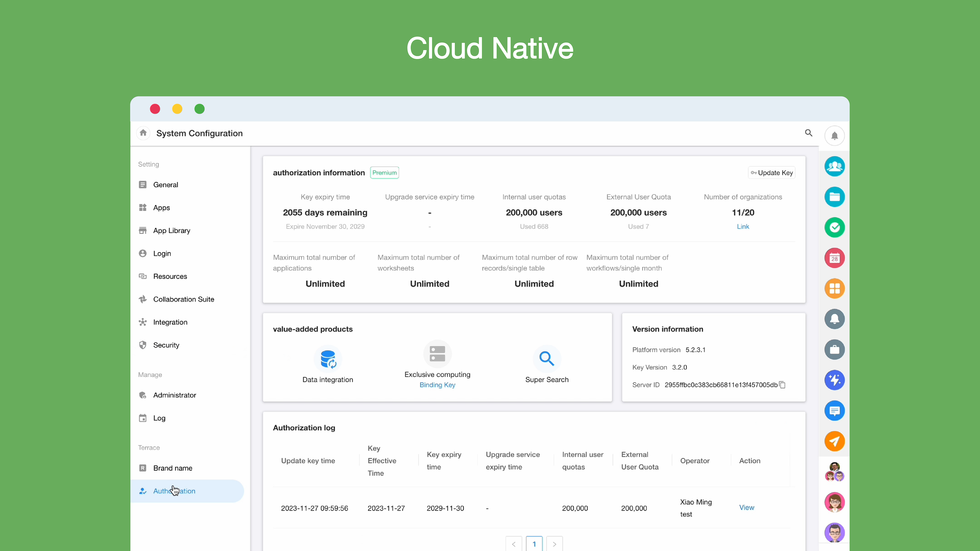Open the contacts icon atop the right dock

835,166
